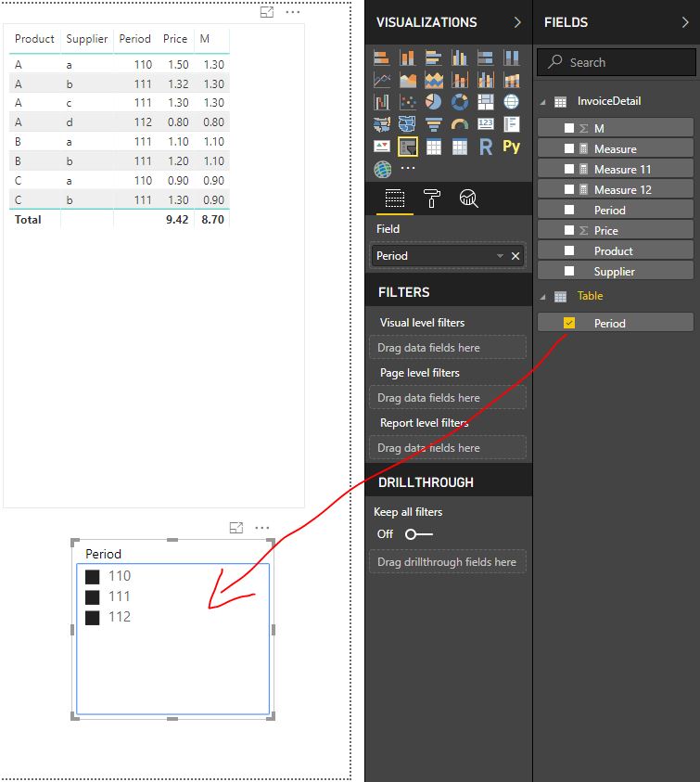Collapse the InvoiceDetail table tree

pos(543,102)
